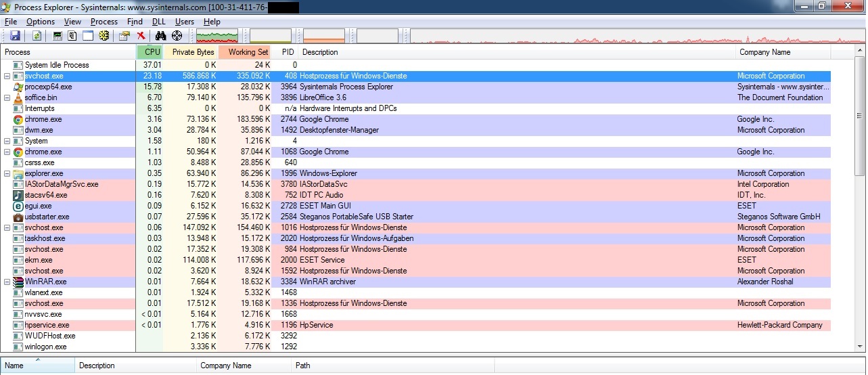Select the chrome.exe icon for PID 2744
The height and width of the screenshot is (375, 868).
[18, 119]
